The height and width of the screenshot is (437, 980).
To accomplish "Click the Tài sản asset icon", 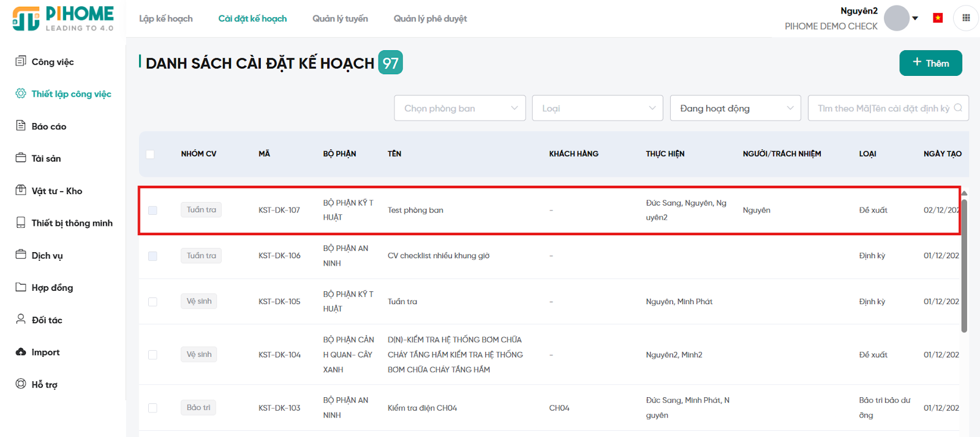I will [x=21, y=158].
